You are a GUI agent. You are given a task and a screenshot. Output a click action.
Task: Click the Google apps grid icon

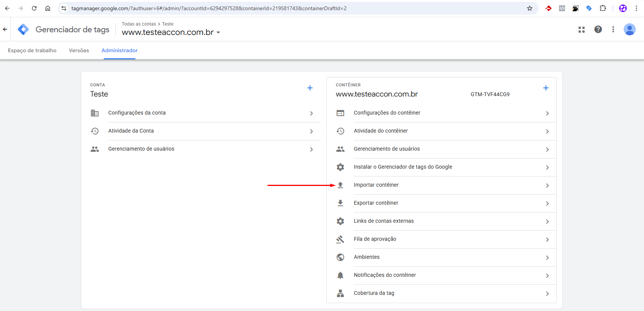coord(581,30)
